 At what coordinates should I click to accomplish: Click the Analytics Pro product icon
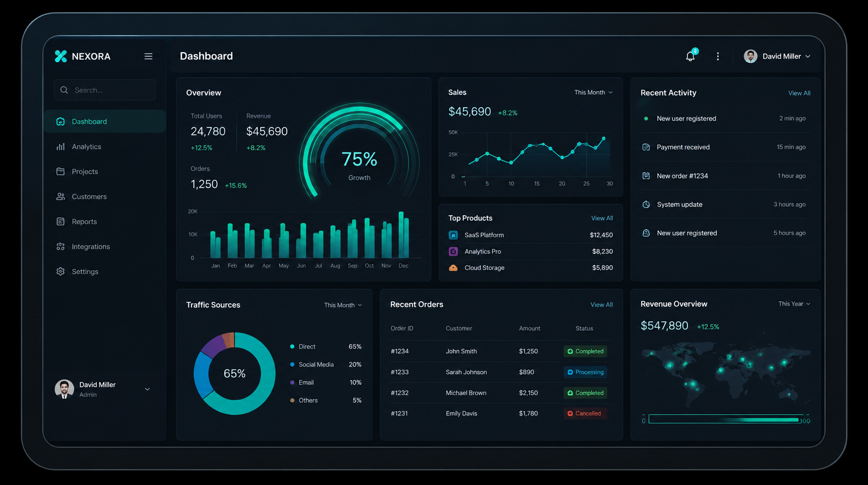[x=453, y=252]
